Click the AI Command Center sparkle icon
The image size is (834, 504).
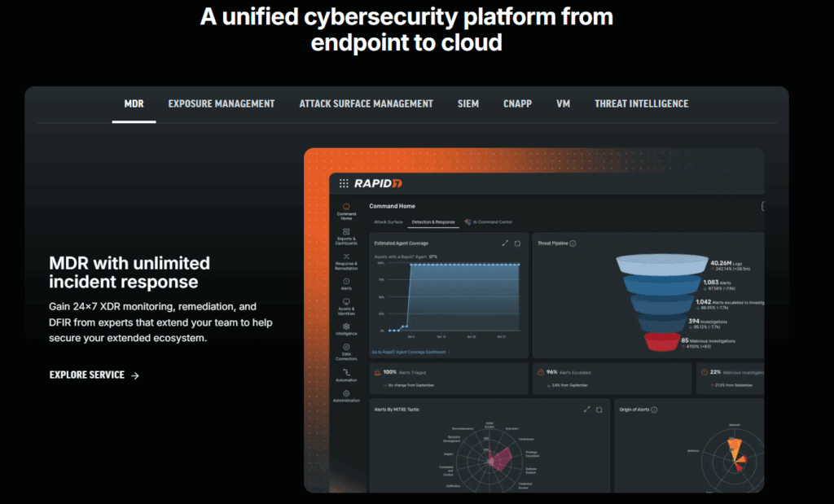coord(467,221)
